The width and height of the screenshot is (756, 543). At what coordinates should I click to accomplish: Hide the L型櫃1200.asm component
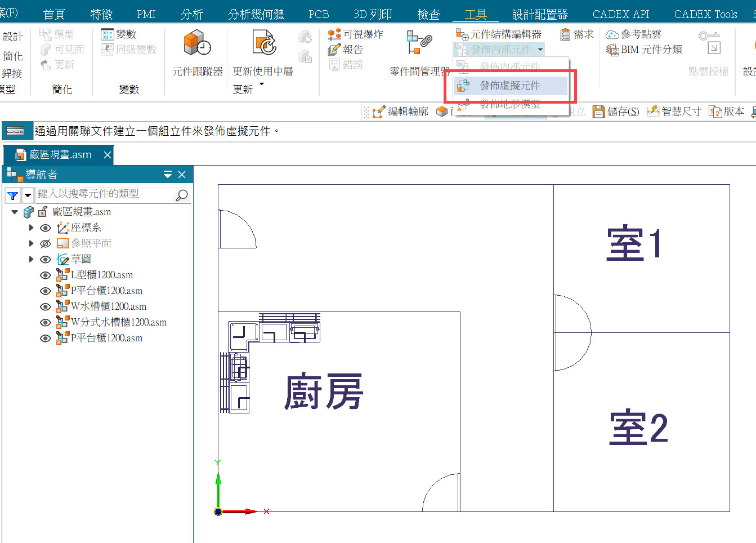point(46,275)
